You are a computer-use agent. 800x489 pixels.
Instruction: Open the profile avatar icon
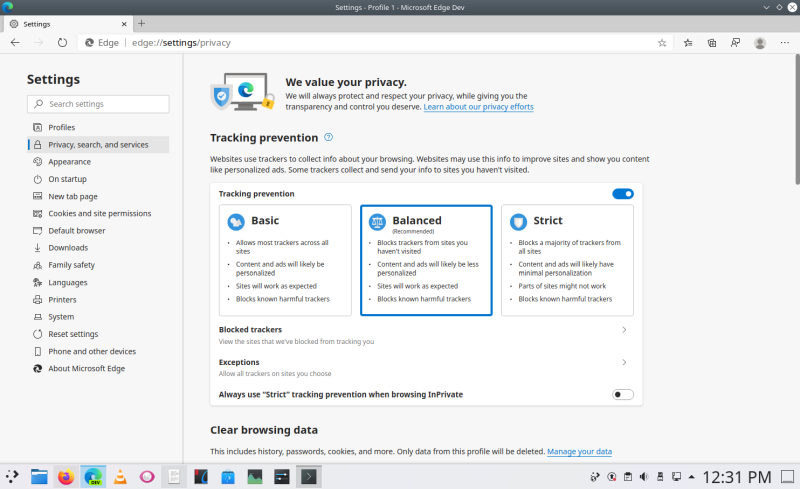coord(760,43)
